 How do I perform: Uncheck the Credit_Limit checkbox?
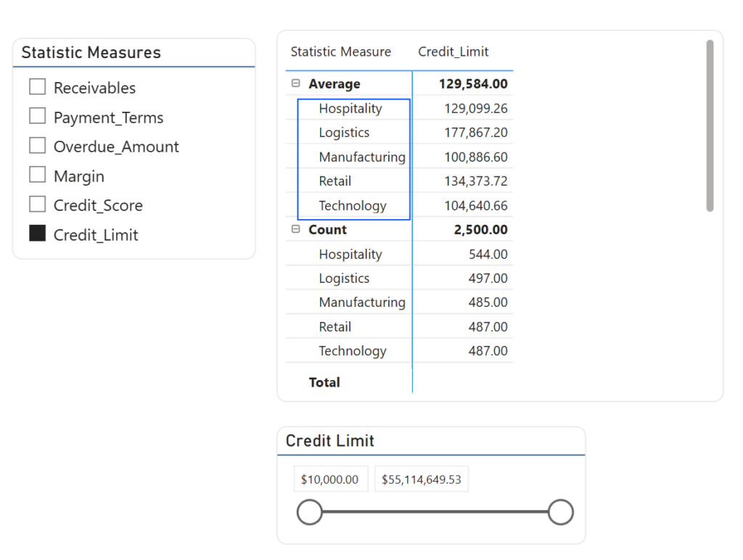[x=38, y=234]
